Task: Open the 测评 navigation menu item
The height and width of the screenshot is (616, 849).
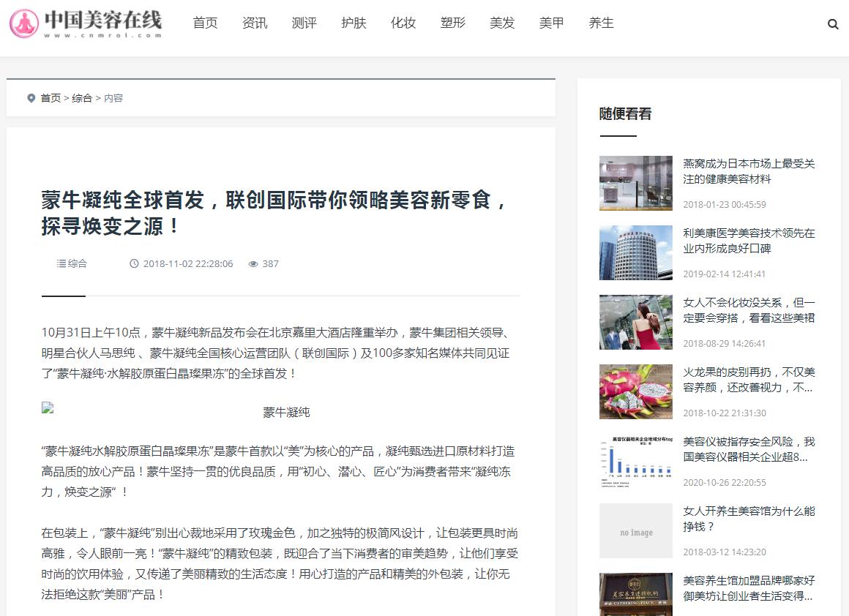Action: (304, 23)
